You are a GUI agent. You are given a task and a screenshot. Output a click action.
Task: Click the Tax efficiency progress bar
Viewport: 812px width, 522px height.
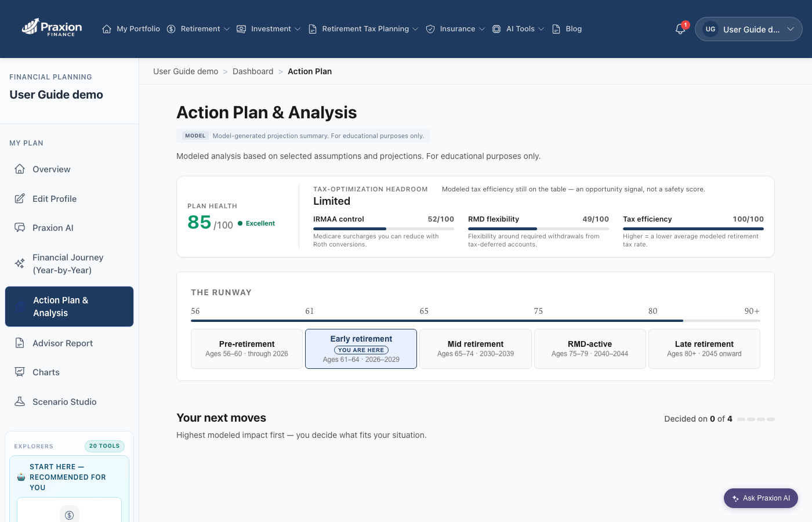click(693, 229)
